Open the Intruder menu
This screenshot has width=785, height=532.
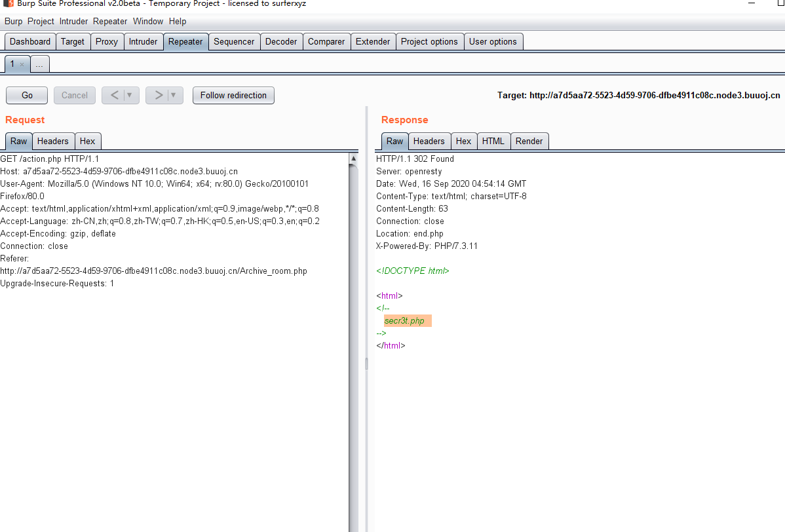pos(73,22)
